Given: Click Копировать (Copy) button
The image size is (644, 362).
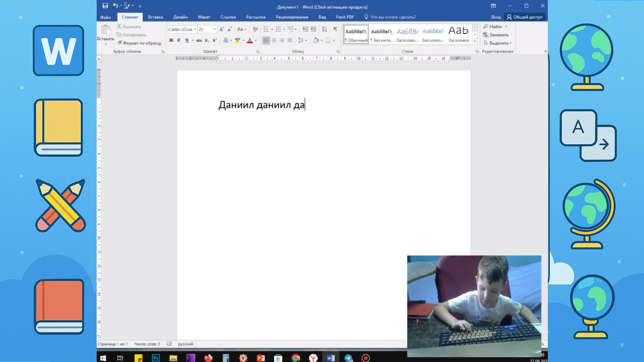Looking at the screenshot, I should pos(131,35).
